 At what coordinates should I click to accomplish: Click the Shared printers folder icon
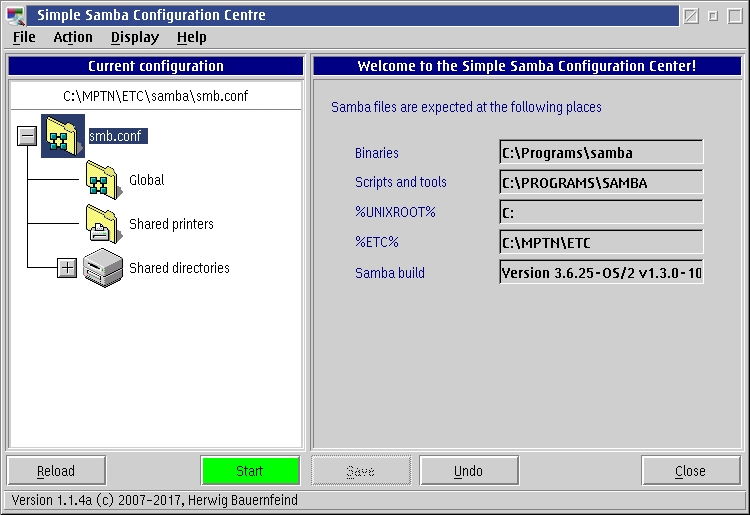tap(103, 224)
